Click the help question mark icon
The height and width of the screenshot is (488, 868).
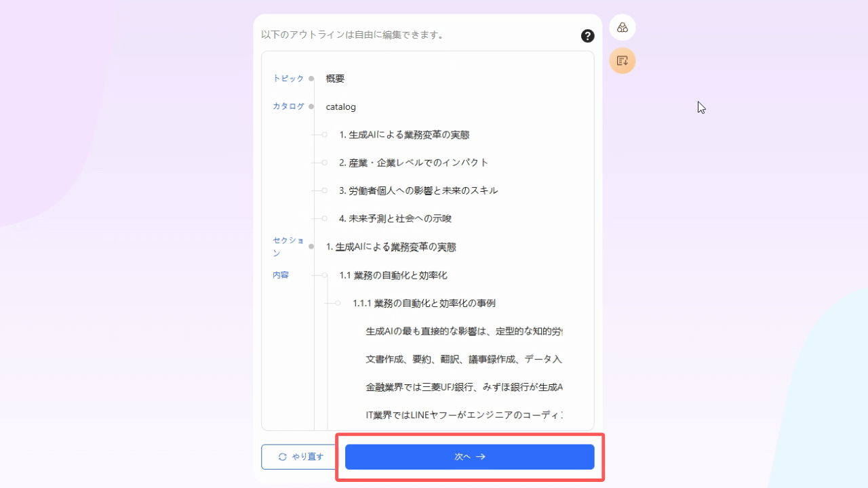pos(588,36)
